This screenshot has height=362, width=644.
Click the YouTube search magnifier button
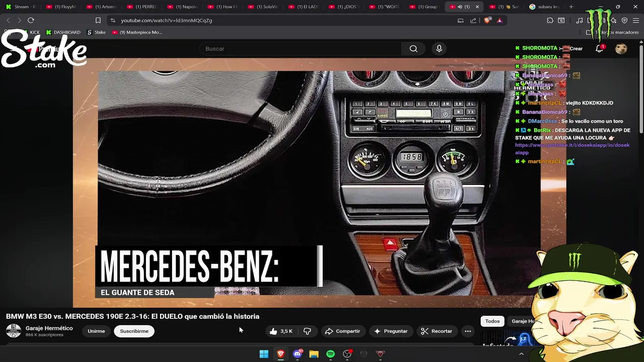[x=414, y=49]
